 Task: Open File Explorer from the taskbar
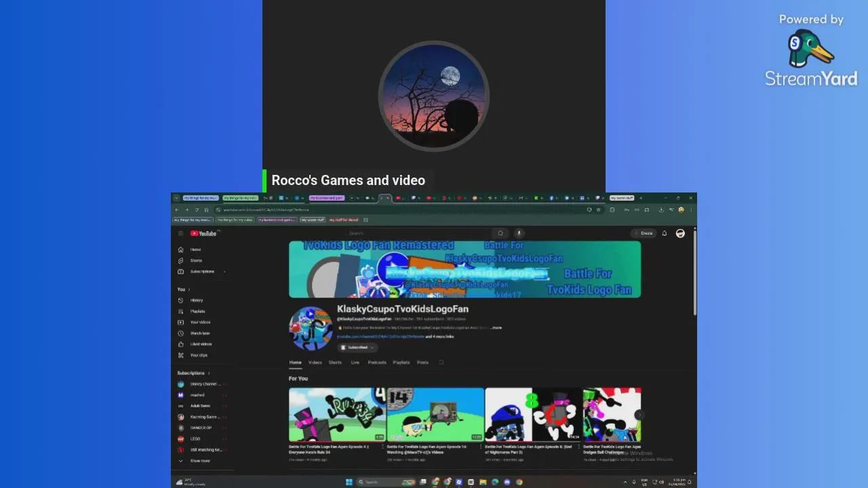(x=483, y=482)
